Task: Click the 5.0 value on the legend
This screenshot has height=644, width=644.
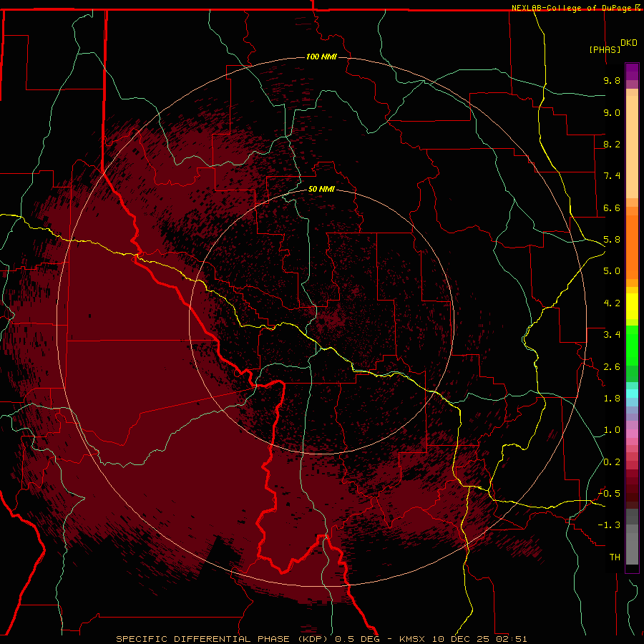Action: pos(612,271)
